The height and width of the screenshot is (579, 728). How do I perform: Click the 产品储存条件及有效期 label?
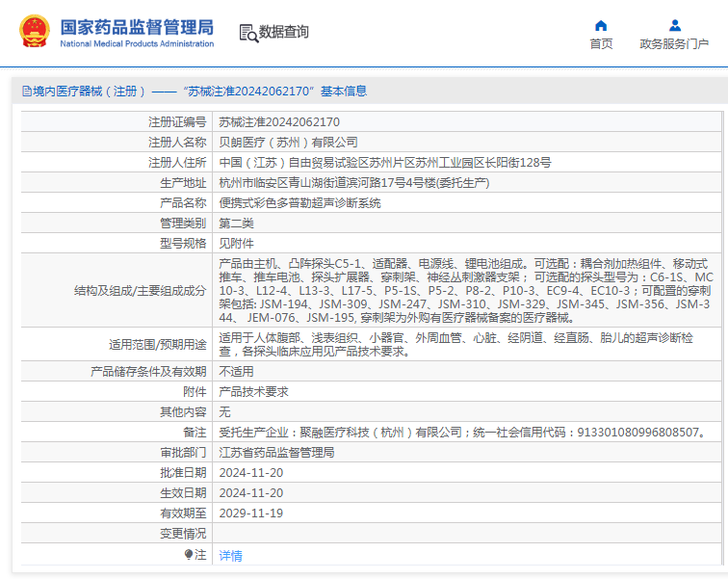coord(148,372)
